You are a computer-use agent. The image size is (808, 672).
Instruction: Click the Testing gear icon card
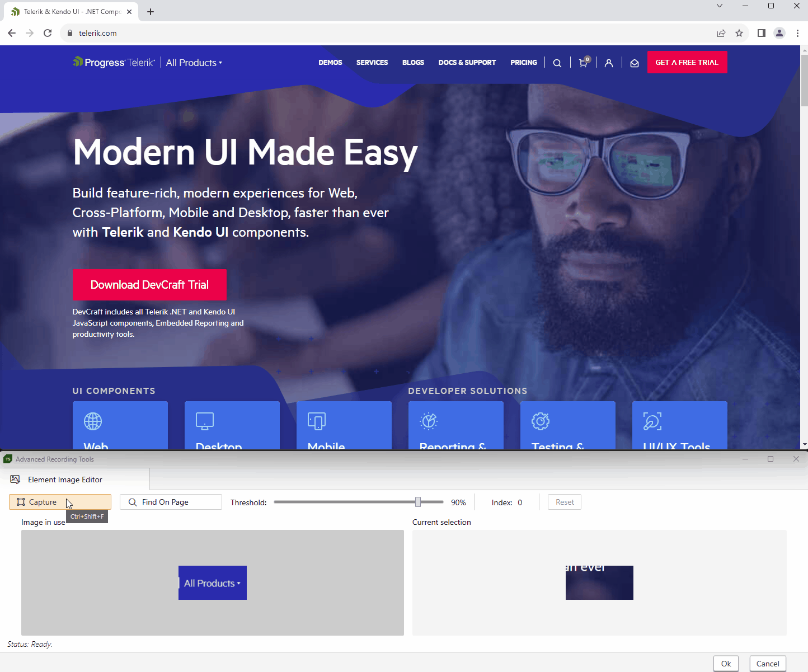coord(568,425)
